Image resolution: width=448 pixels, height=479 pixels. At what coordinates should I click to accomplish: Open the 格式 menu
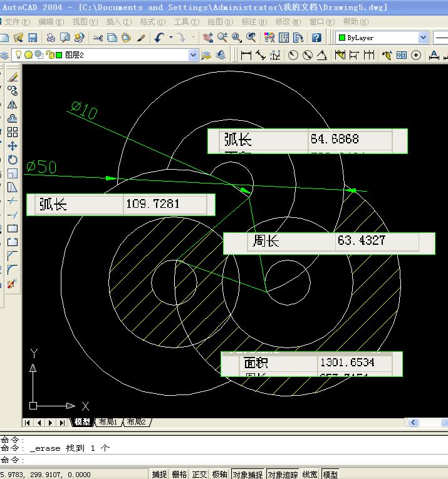click(152, 22)
